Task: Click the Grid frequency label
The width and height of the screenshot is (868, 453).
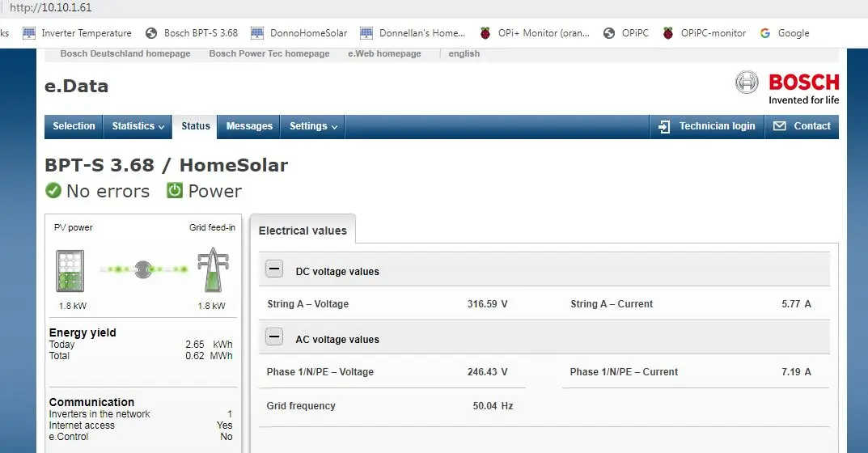Action: click(301, 406)
